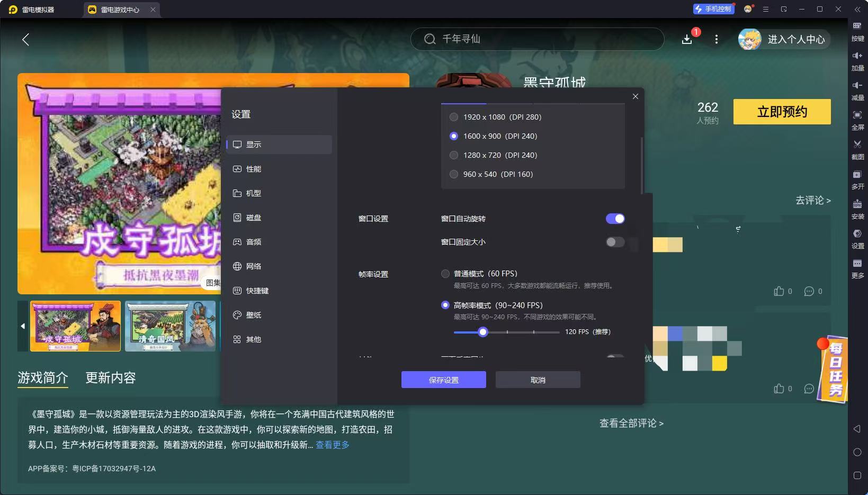
Task: Switch to the 游戏简介 tab
Action: [x=43, y=377]
